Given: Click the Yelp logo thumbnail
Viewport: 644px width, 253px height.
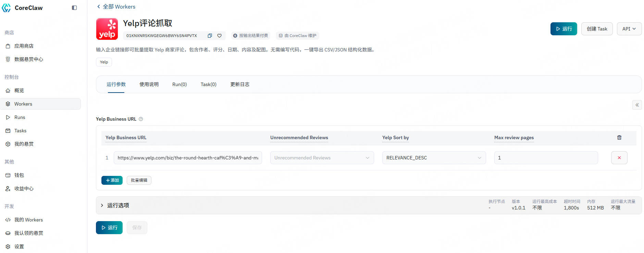Looking at the screenshot, I should tap(107, 29).
